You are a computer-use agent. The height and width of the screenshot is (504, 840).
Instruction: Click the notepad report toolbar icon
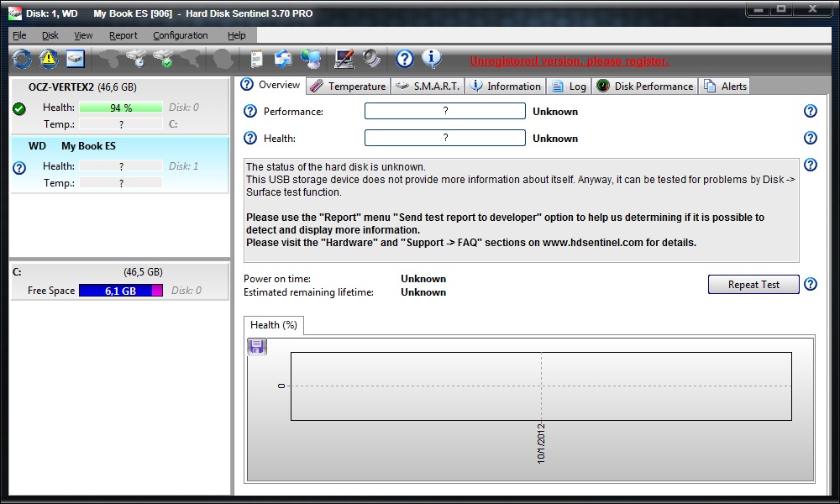pos(256,59)
